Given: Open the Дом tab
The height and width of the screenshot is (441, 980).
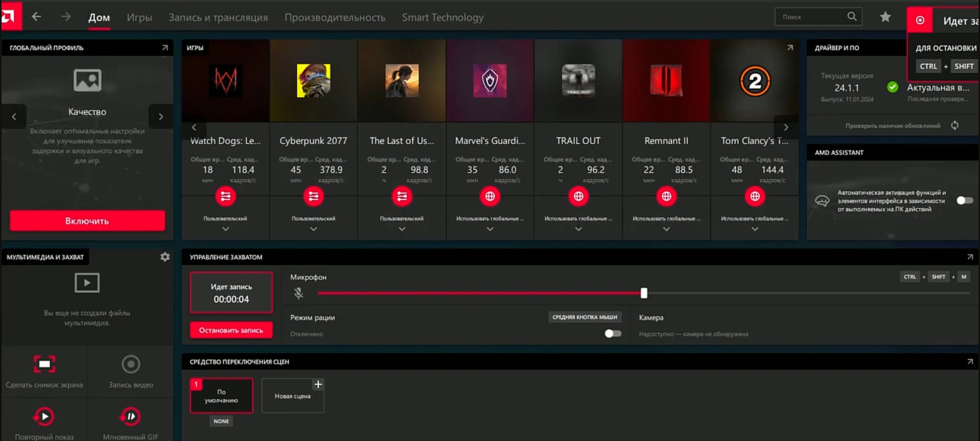Looking at the screenshot, I should [99, 17].
